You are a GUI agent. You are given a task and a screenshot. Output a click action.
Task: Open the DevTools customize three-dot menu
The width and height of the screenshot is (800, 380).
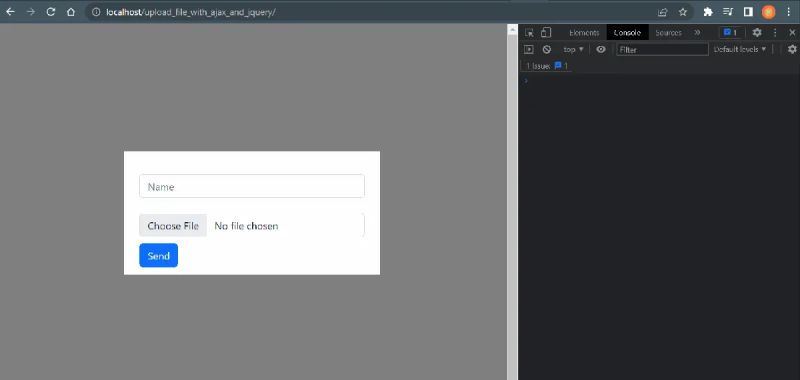click(x=775, y=33)
